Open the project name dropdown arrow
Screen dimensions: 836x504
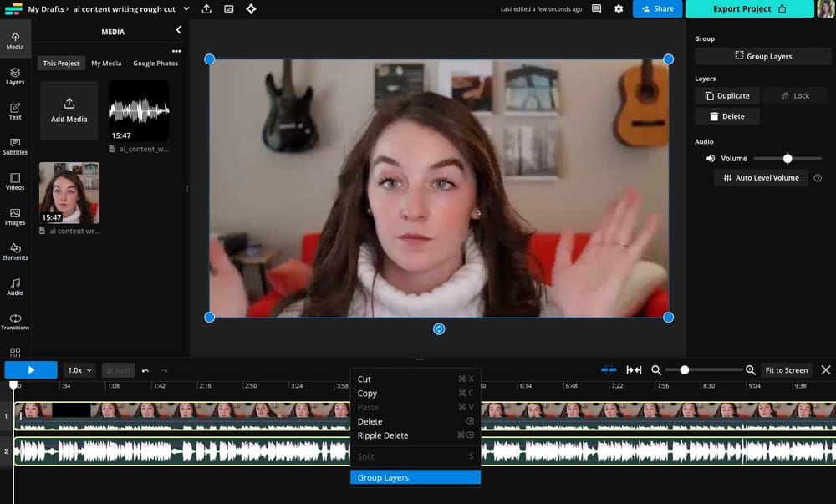click(186, 9)
